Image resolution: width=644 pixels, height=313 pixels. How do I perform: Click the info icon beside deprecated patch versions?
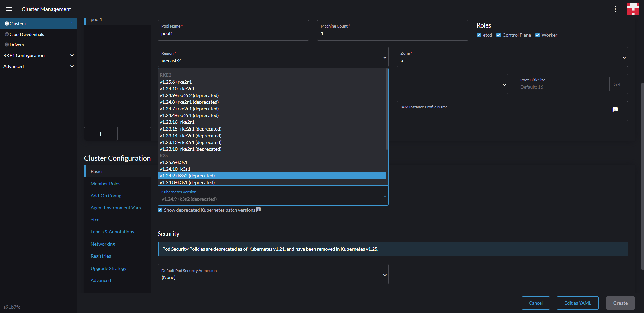[258, 209]
